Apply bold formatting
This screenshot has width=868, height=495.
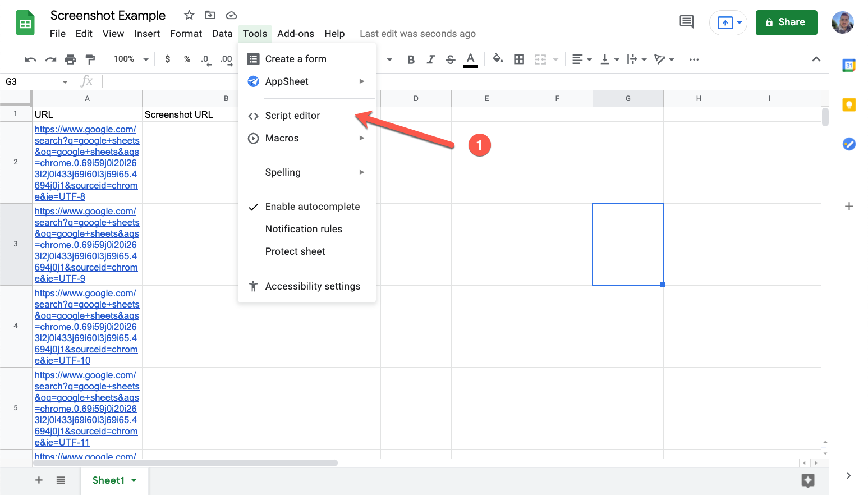click(411, 59)
